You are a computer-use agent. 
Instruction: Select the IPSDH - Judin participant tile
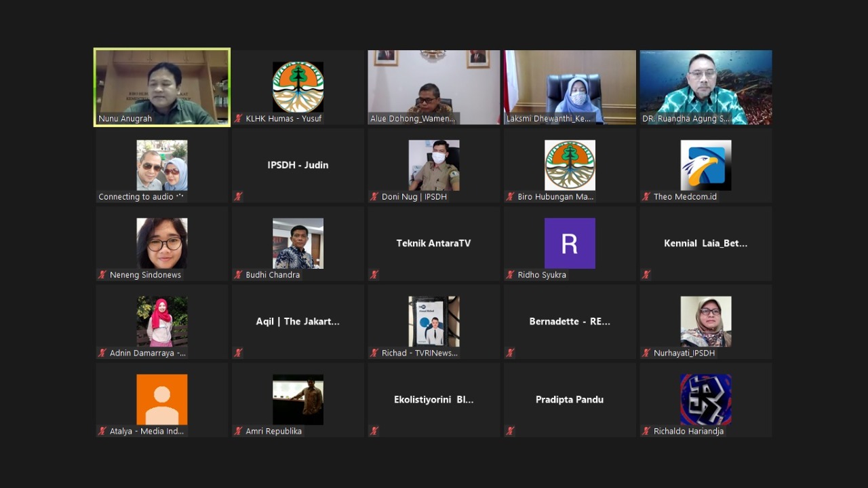coord(298,165)
